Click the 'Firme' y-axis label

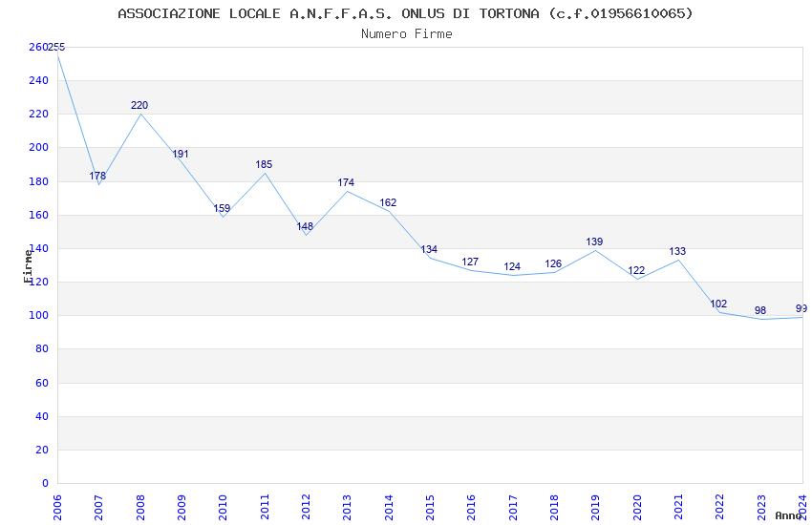coord(28,266)
